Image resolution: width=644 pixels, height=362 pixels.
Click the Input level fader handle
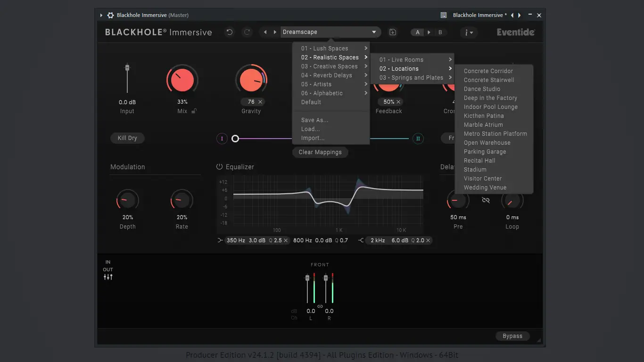(x=127, y=68)
